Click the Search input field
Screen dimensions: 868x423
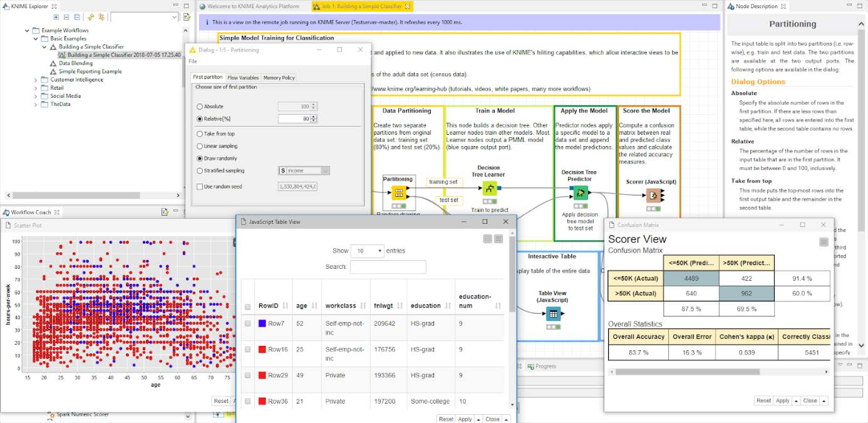pyautogui.click(x=388, y=267)
